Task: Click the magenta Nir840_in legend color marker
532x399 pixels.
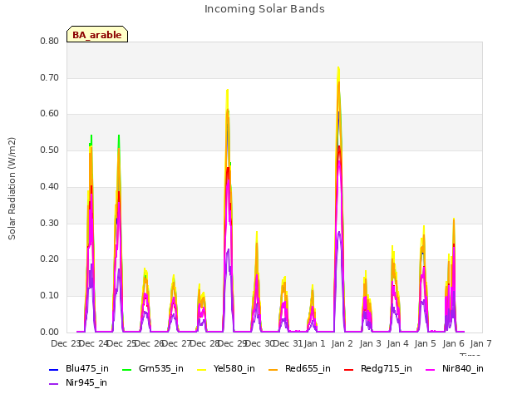Action: (430, 369)
